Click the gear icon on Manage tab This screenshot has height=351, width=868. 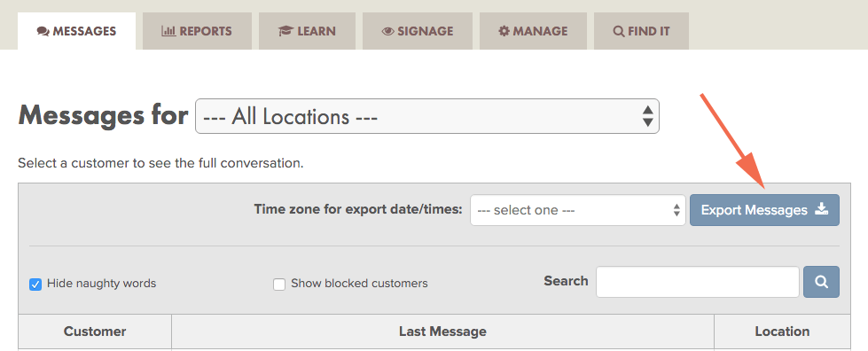(504, 31)
